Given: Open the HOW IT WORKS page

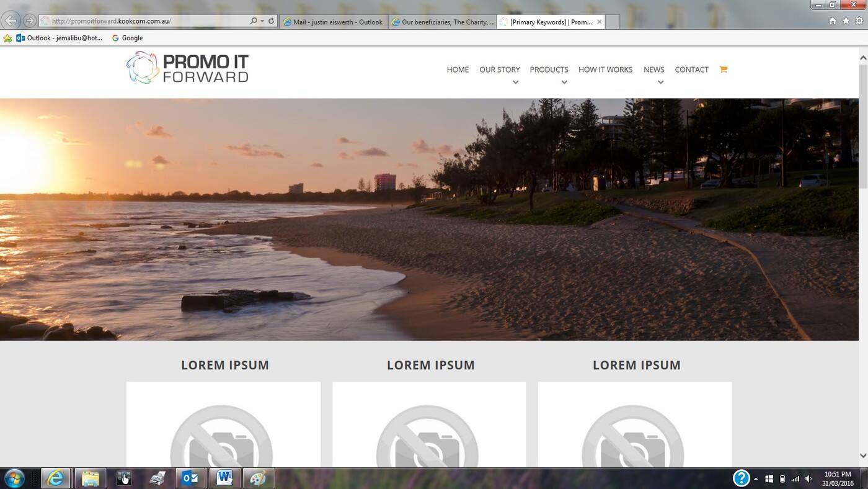Looking at the screenshot, I should tap(605, 70).
